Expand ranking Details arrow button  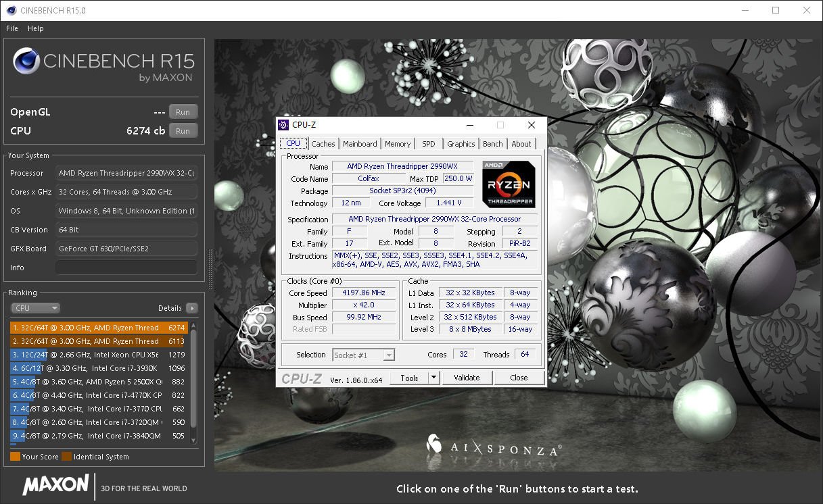tap(192, 308)
